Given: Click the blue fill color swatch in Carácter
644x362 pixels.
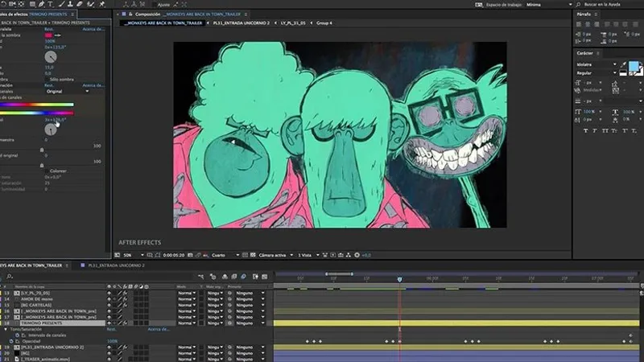Looking at the screenshot, I should point(634,67).
